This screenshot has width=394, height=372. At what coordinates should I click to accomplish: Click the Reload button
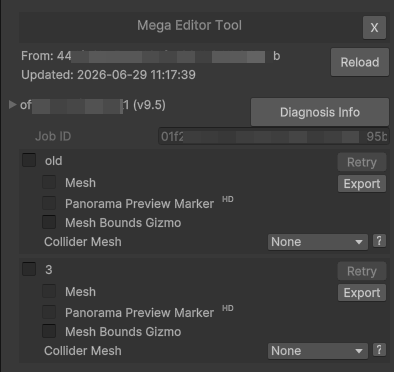(360, 62)
